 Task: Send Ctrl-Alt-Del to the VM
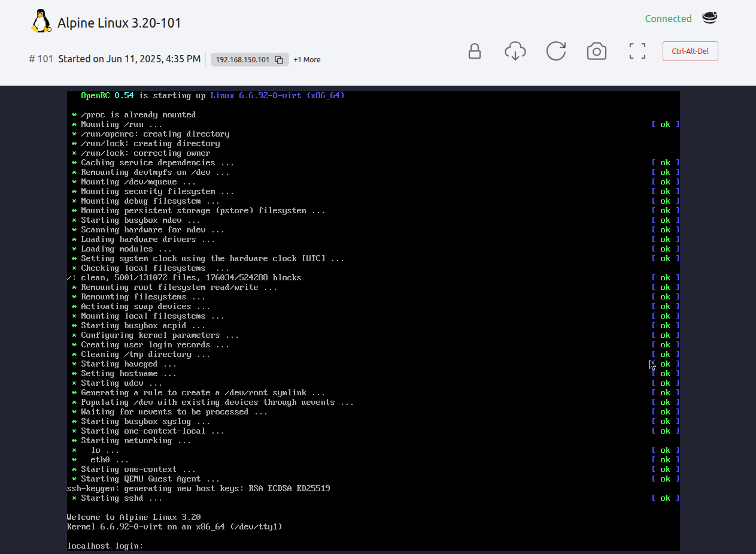[690, 51]
